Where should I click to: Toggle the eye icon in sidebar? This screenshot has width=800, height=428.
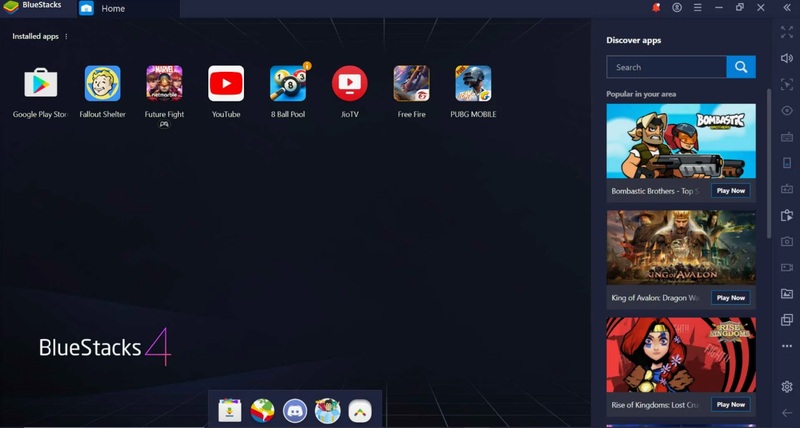pyautogui.click(x=787, y=111)
